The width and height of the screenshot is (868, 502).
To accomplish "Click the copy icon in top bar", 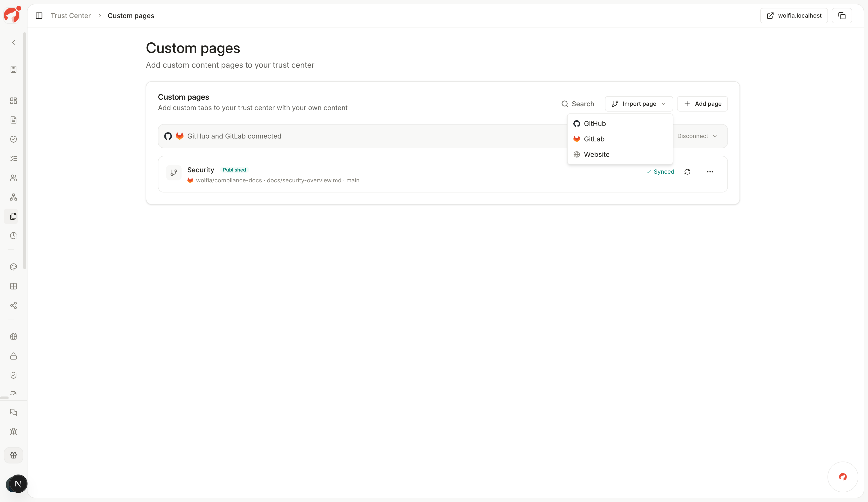I will point(842,16).
